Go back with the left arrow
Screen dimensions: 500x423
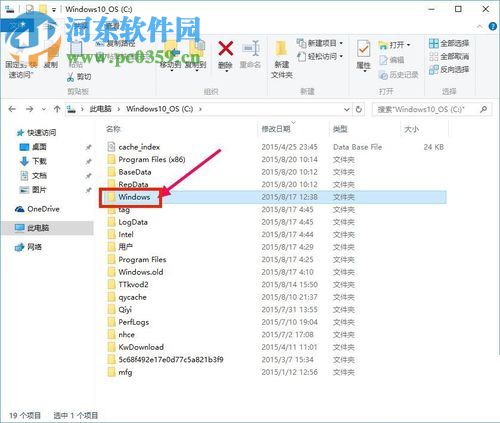(x=12, y=109)
